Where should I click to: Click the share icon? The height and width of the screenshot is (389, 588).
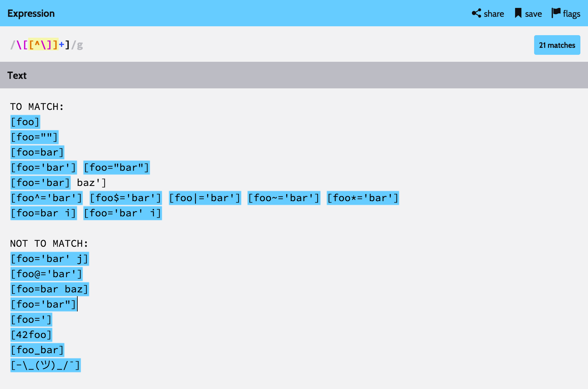tap(476, 13)
